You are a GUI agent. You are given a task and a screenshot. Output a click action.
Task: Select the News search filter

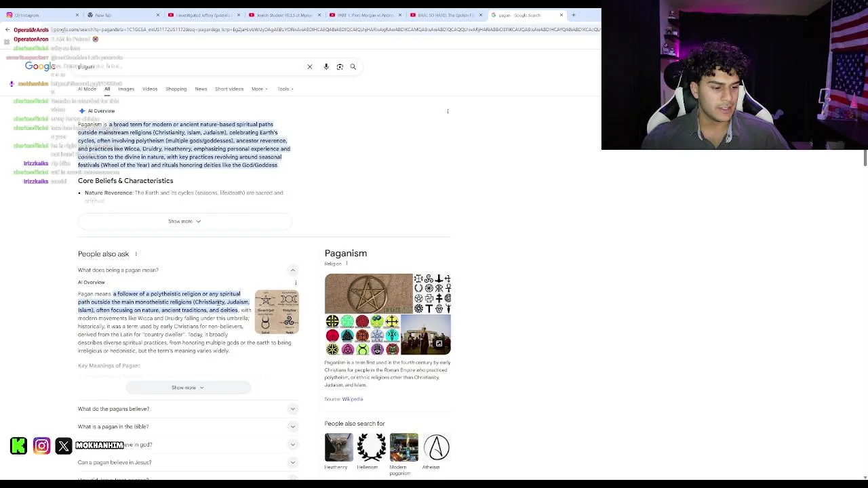(201, 89)
